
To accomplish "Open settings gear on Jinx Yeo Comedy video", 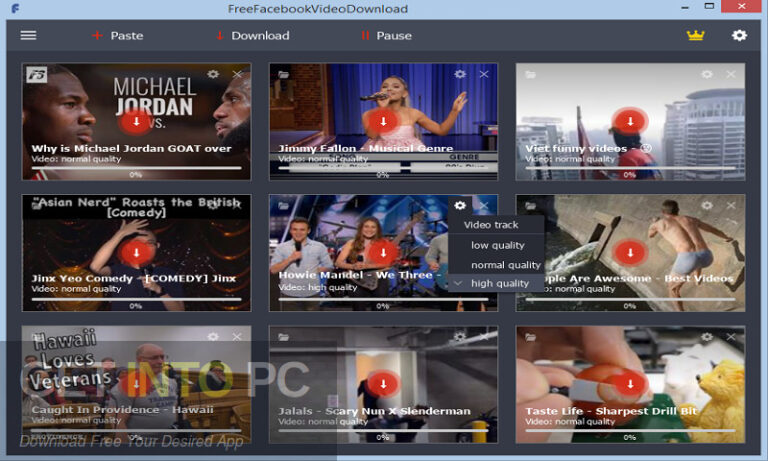I will point(213,205).
